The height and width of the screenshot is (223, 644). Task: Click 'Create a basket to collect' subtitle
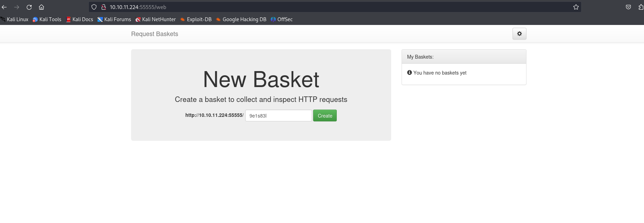tap(261, 100)
